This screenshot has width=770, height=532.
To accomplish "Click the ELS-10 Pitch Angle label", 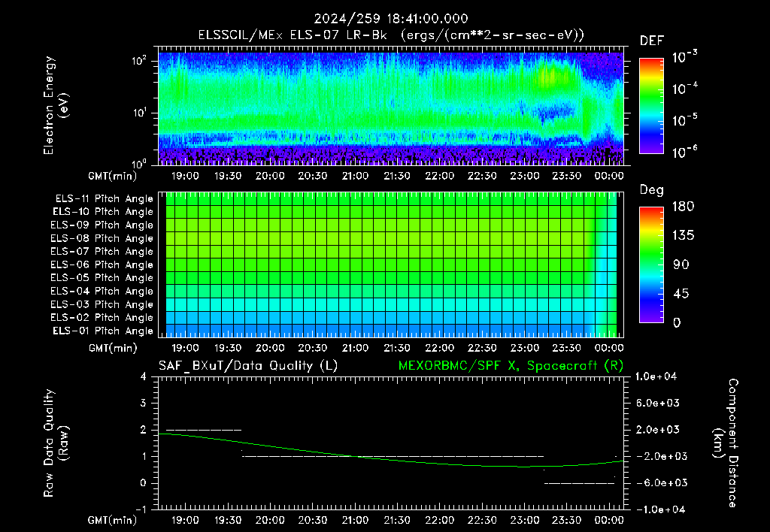I will tap(103, 212).
